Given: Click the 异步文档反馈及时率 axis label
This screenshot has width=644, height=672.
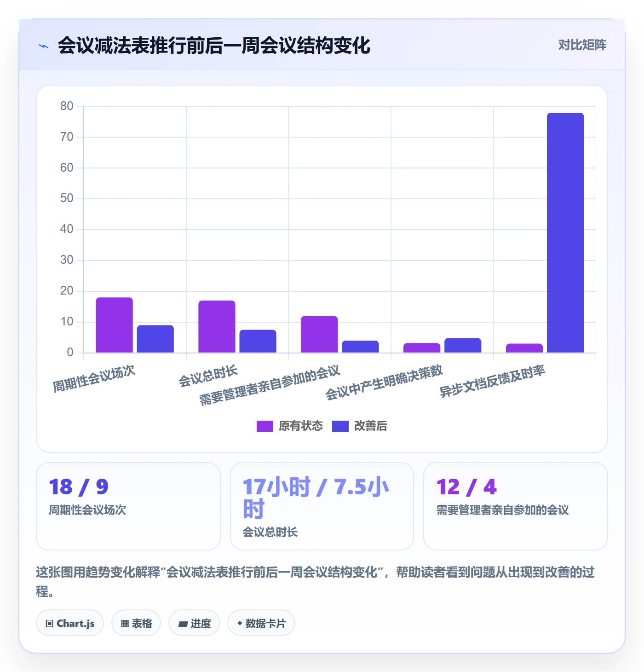Looking at the screenshot, I should pyautogui.click(x=493, y=381).
